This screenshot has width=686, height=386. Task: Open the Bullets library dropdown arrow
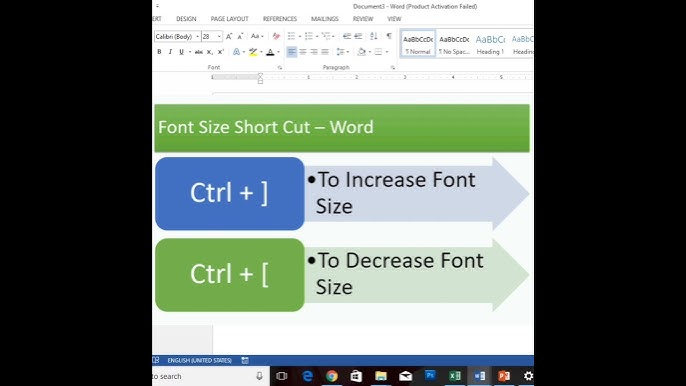(x=300, y=36)
